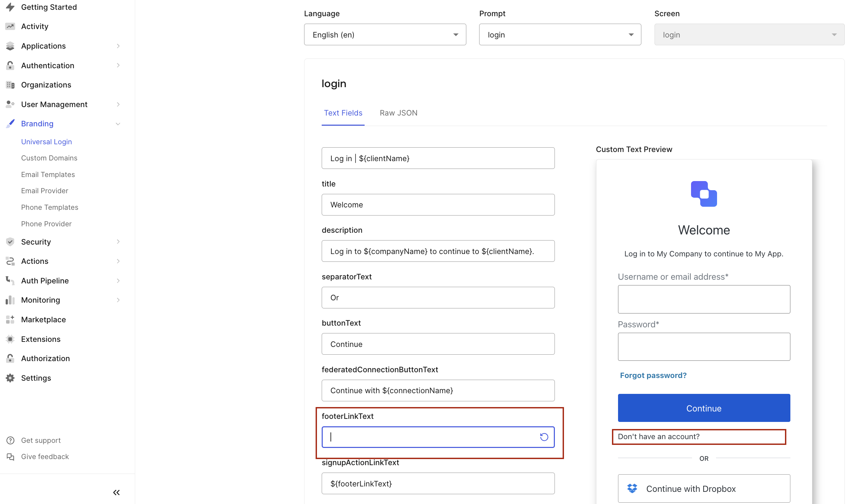Click the Extensions chip icon
861x504 pixels.
tap(10, 339)
